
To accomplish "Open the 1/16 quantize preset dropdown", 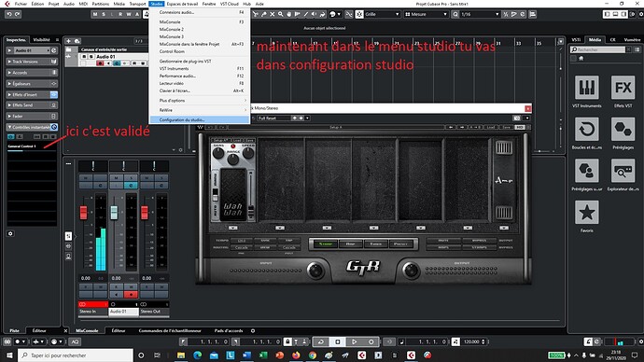I will pos(480,14).
